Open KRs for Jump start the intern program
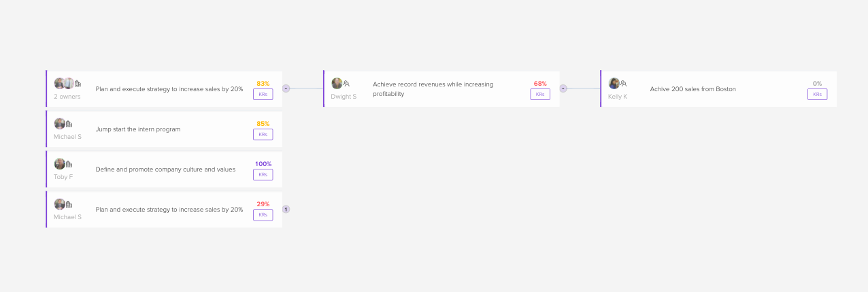 (263, 135)
